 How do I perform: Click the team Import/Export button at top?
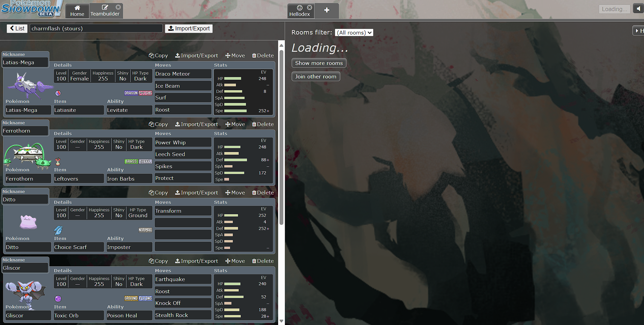[189, 28]
